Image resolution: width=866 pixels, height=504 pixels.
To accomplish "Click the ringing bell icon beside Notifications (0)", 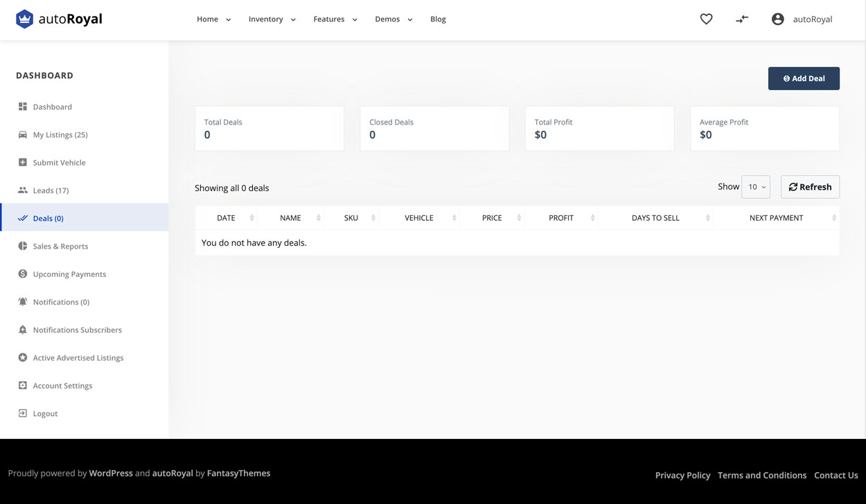I will point(23,302).
